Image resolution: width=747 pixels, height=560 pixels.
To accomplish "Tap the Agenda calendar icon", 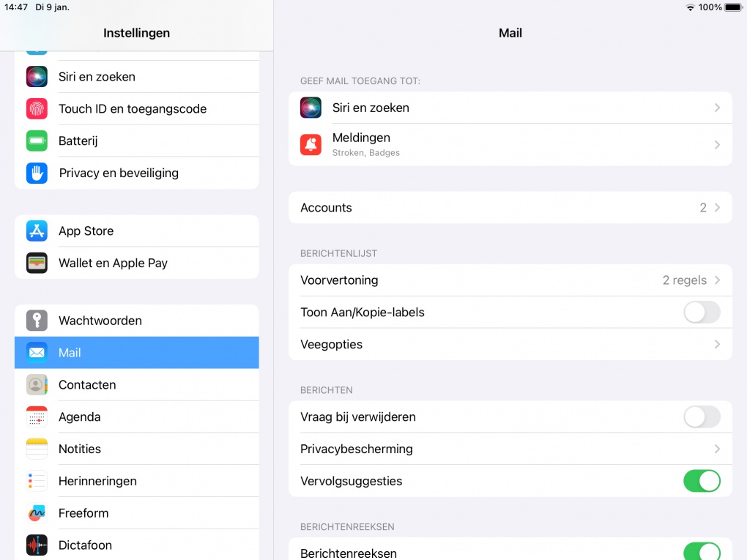I will (37, 417).
